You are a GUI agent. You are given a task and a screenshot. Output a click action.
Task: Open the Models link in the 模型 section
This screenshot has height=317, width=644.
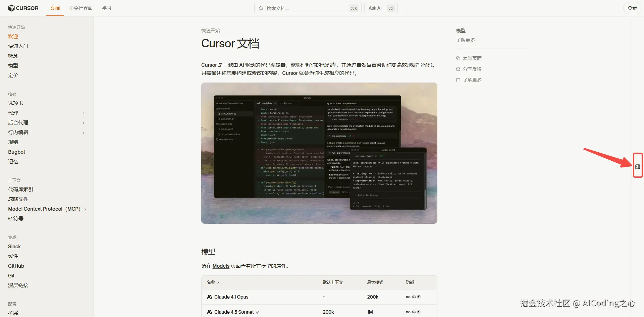pos(221,266)
